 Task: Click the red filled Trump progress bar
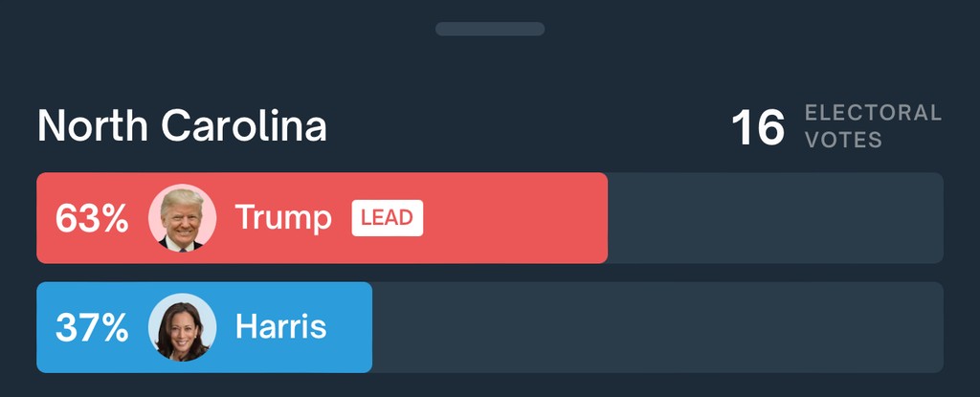pyautogui.click(x=322, y=218)
